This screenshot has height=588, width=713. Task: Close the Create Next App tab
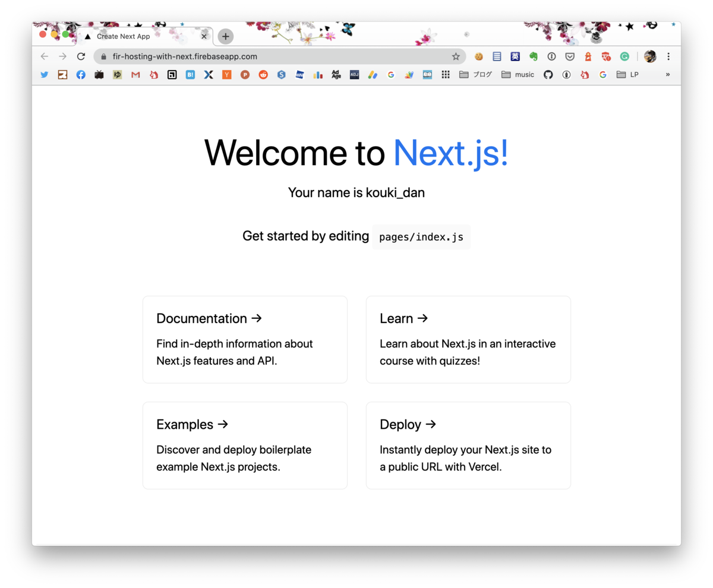pyautogui.click(x=204, y=36)
